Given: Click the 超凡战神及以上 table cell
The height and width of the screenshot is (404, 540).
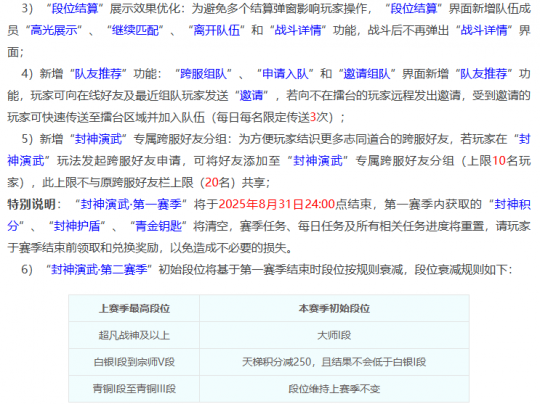Looking at the screenshot, I should tap(134, 335).
